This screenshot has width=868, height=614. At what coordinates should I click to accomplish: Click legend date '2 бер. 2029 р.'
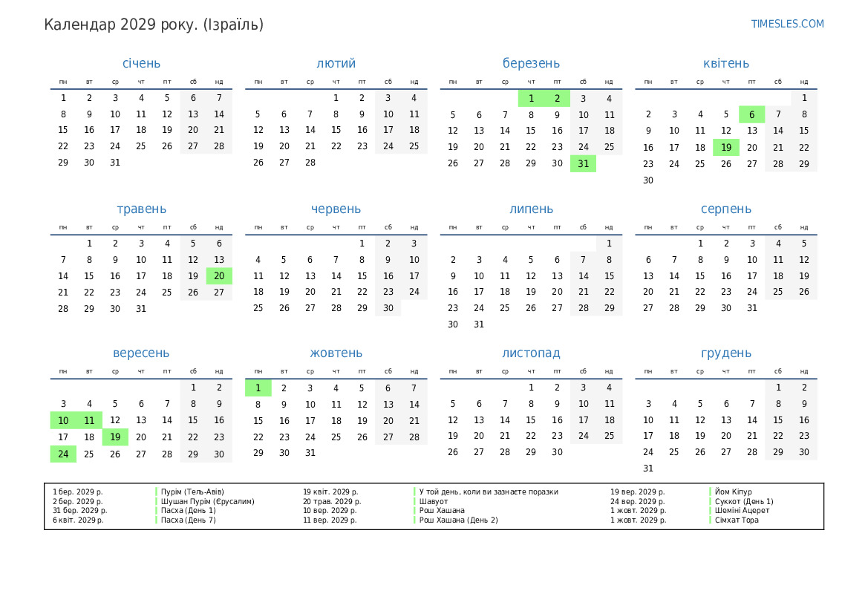[78, 502]
